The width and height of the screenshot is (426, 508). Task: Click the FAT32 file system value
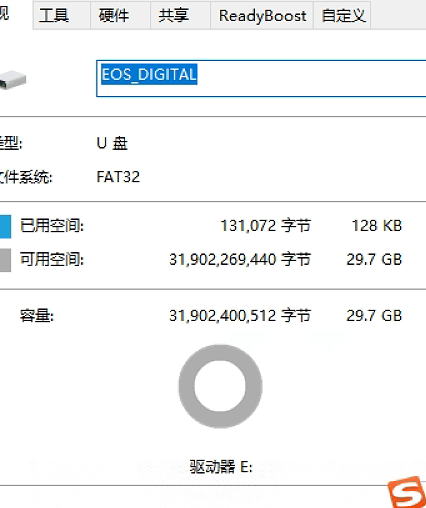[x=118, y=177]
